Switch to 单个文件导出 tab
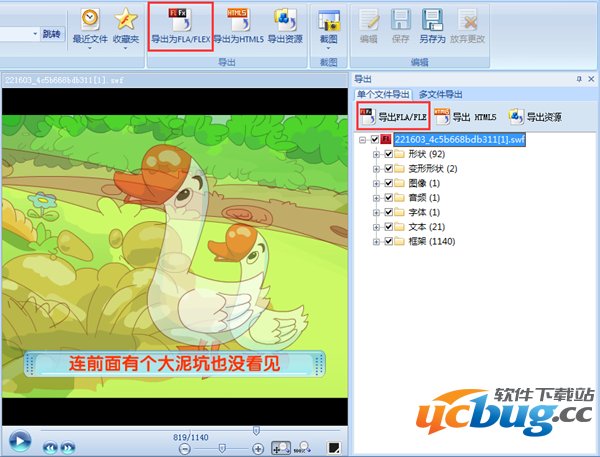 [x=383, y=94]
